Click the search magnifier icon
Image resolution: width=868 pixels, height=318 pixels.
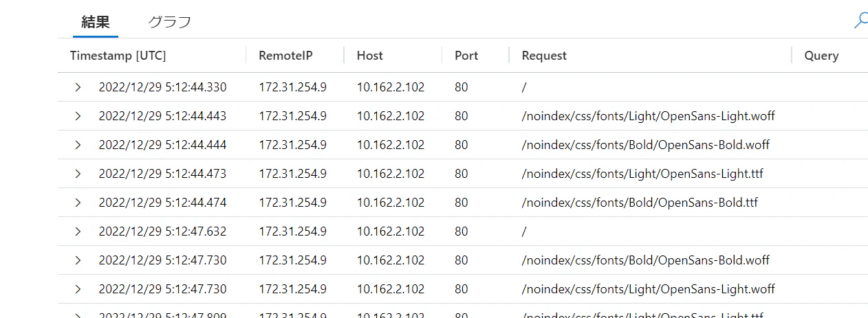(x=860, y=21)
